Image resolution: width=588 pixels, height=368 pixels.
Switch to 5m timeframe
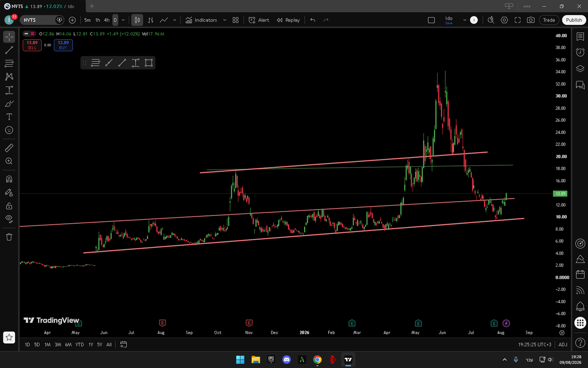click(x=87, y=20)
